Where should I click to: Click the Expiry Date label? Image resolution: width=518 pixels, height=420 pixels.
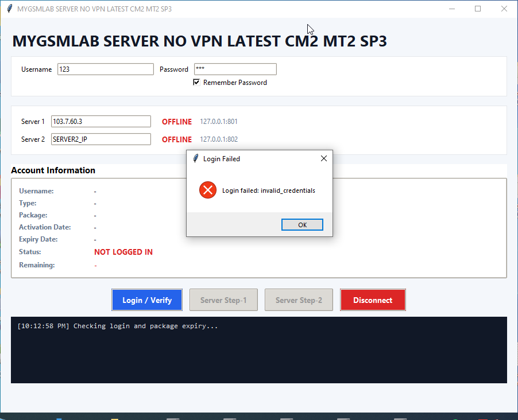click(38, 239)
